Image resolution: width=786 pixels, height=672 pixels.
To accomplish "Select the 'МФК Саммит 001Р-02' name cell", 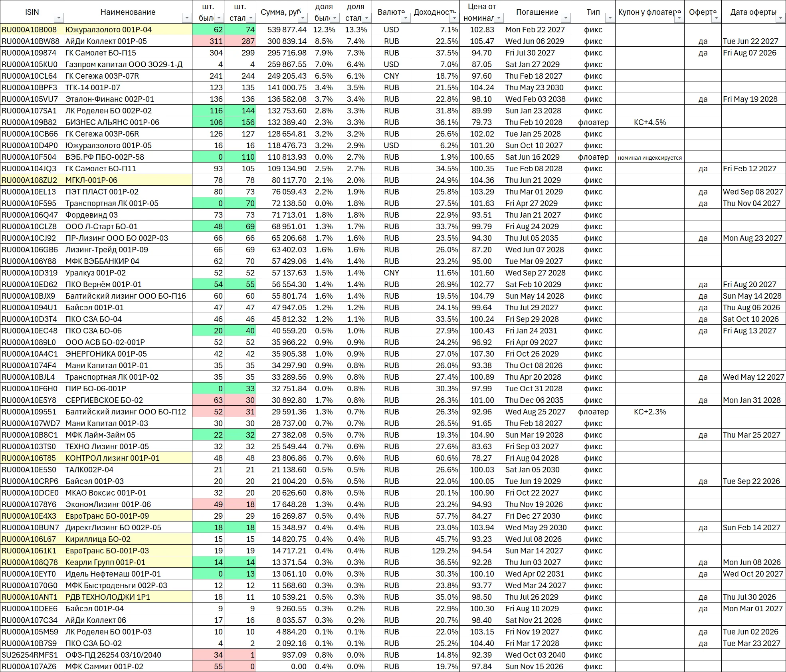I will click(x=128, y=666).
